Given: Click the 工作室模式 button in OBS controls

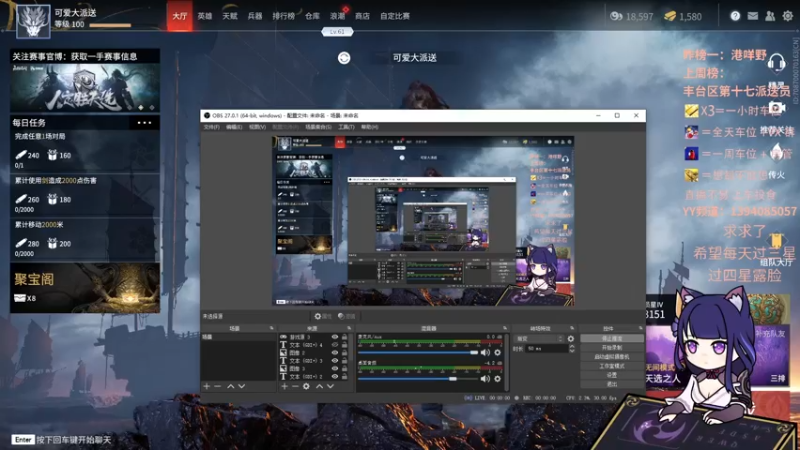Looking at the screenshot, I should 612,366.
